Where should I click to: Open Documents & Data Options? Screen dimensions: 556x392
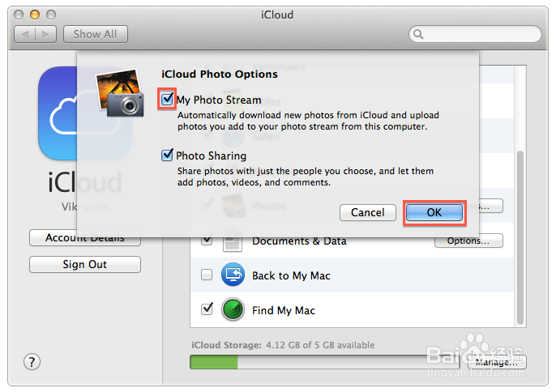pyautogui.click(x=468, y=241)
